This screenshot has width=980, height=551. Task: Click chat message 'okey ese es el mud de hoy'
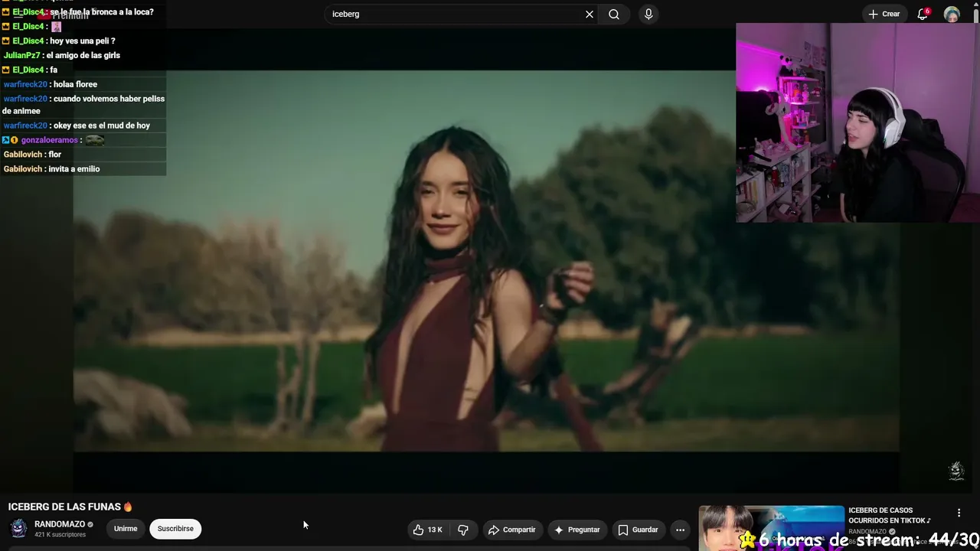[102, 126]
